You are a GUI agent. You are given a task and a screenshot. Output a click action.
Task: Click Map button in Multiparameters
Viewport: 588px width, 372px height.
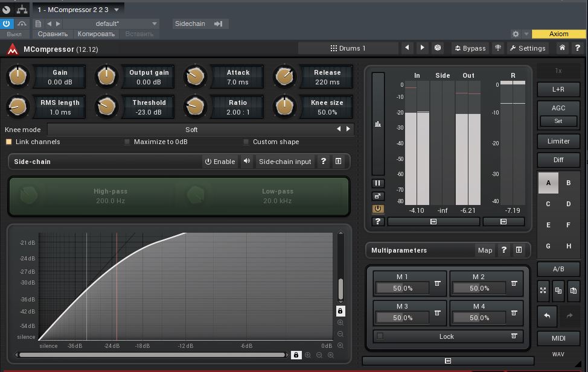pyautogui.click(x=485, y=250)
